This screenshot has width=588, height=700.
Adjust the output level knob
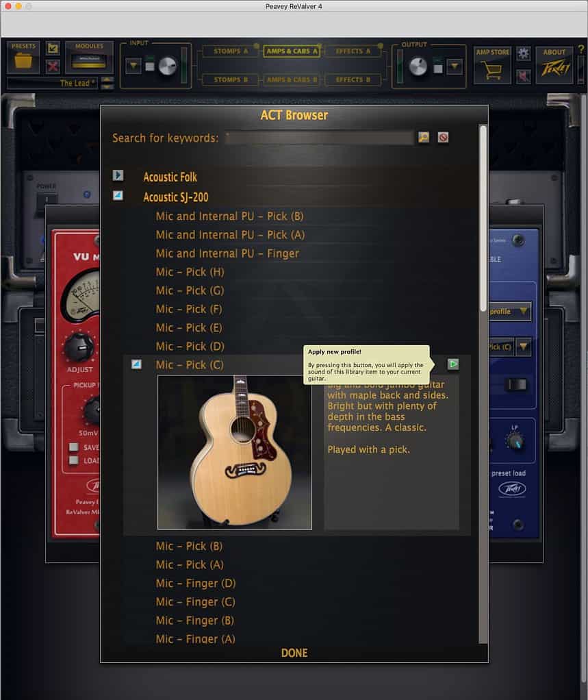click(x=418, y=66)
